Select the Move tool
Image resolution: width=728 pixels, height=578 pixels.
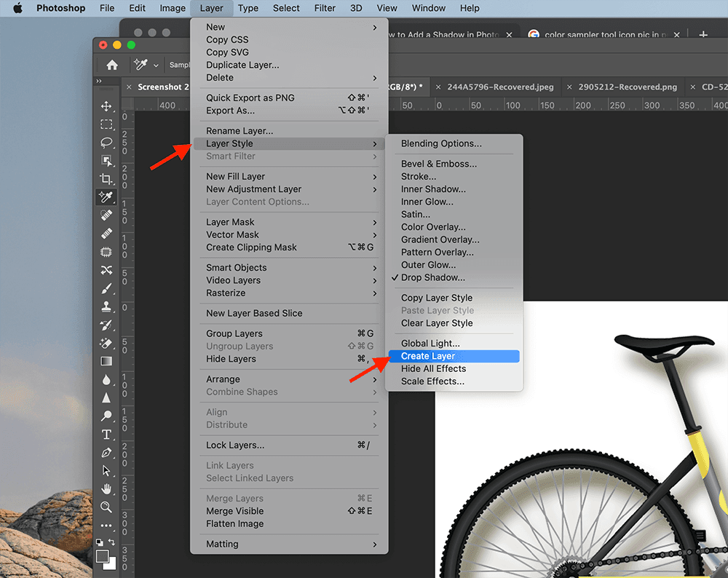point(106,106)
